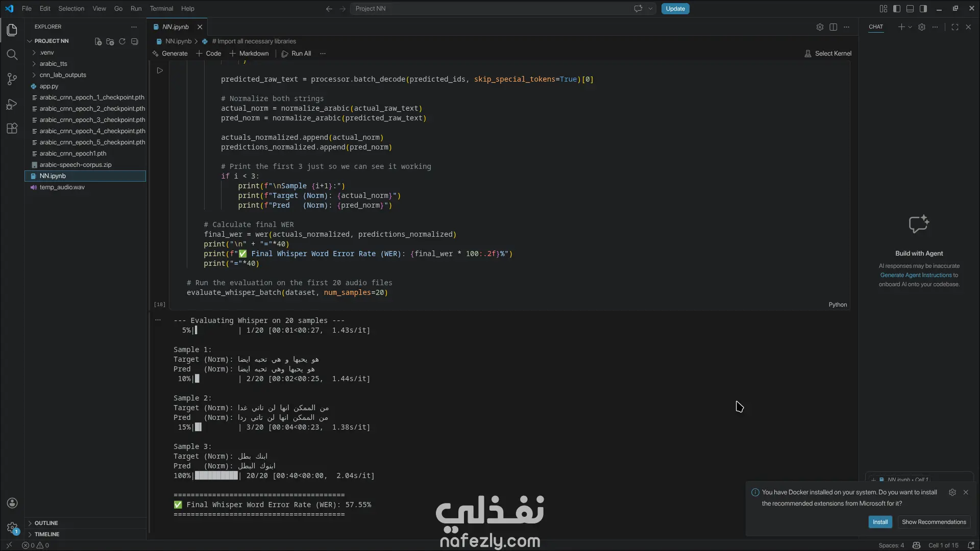Install the recommended Docker extensions
Screen dimensions: 980x551
(880, 522)
